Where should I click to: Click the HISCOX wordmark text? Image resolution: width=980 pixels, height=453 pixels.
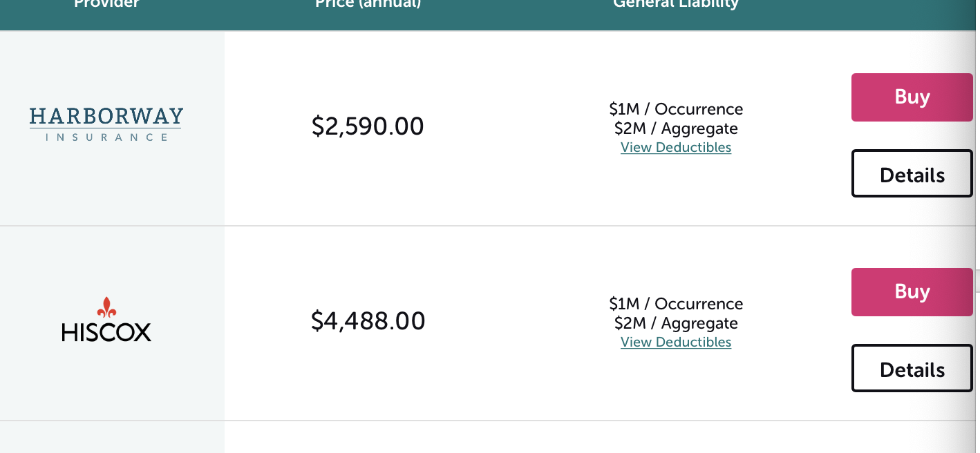point(106,333)
